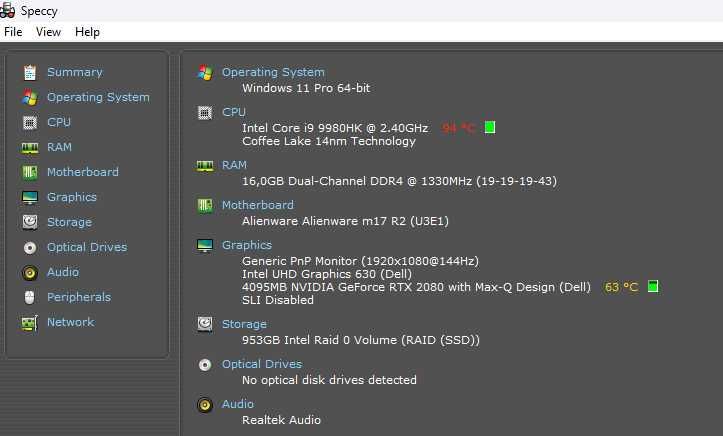723x436 pixels.
Task: Click the Motherboard icon in summary pane
Action: click(205, 206)
